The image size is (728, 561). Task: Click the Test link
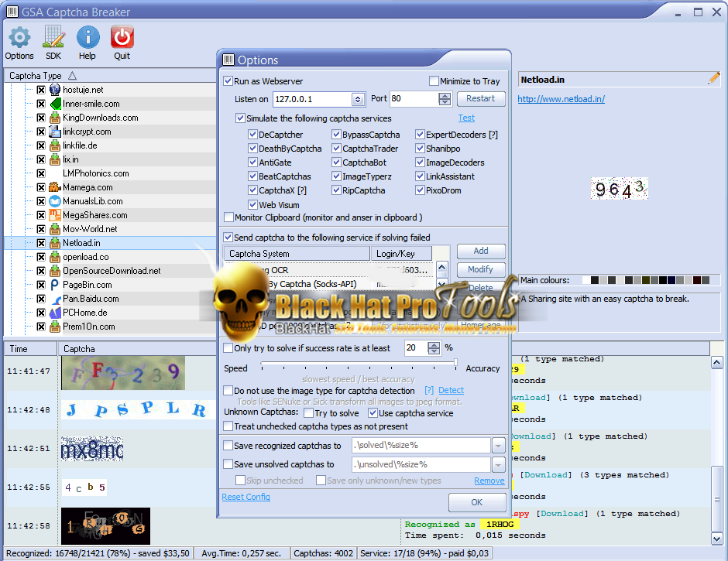pos(466,118)
